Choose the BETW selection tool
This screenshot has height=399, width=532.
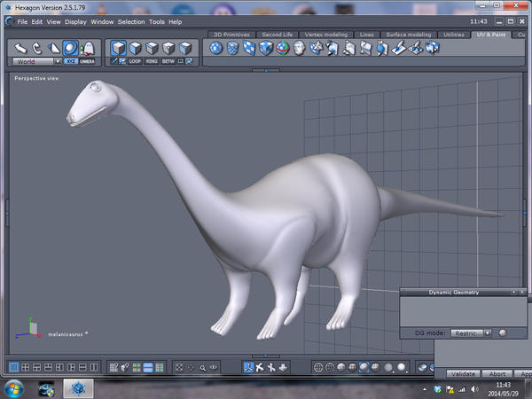[x=168, y=62]
